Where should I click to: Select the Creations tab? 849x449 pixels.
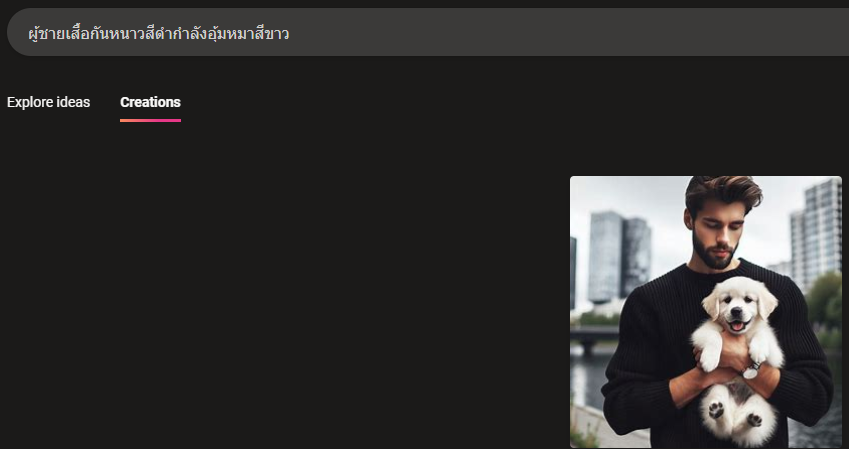pos(151,102)
